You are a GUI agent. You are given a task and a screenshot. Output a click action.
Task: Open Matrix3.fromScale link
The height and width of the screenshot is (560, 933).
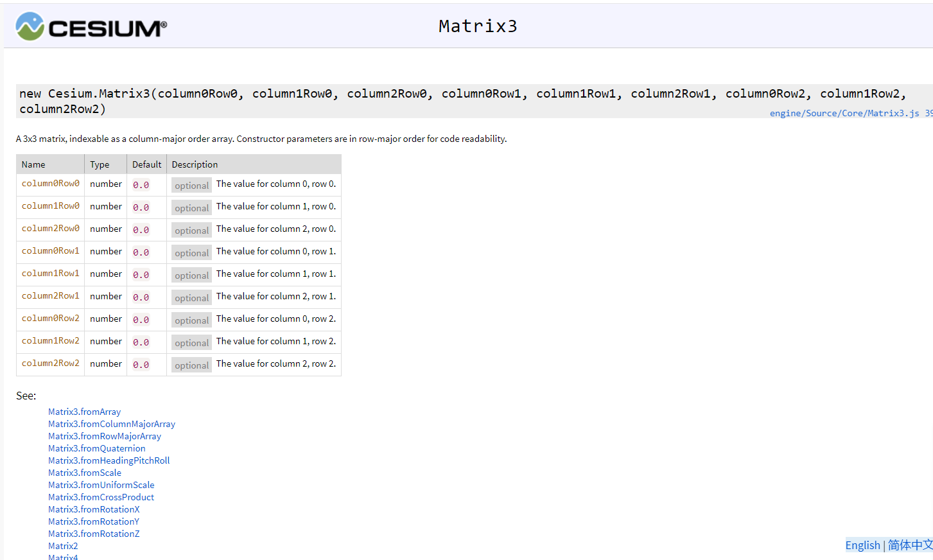click(x=85, y=473)
